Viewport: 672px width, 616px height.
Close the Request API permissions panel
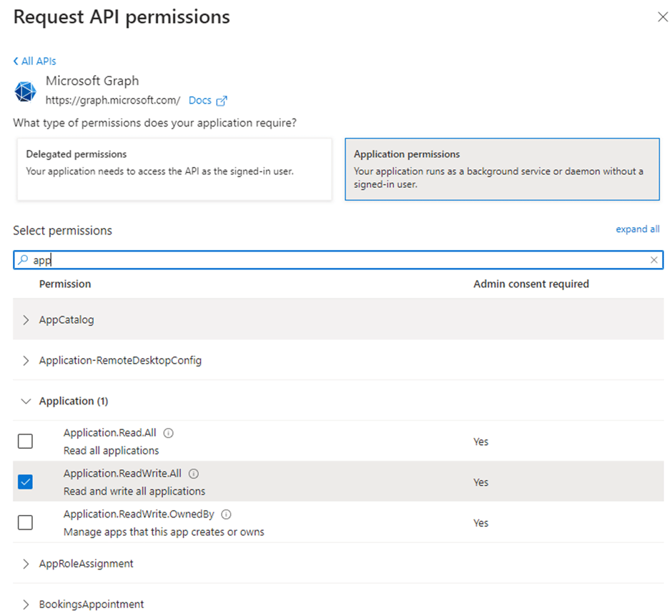(663, 17)
